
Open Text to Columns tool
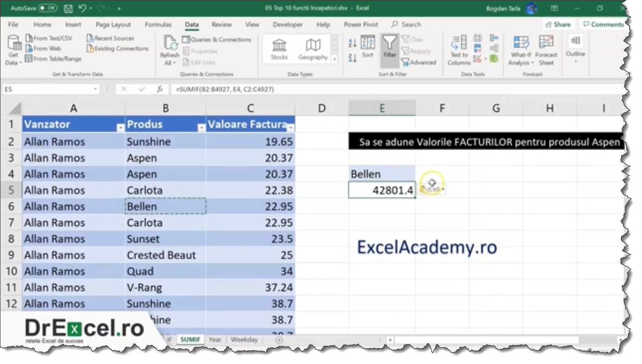[x=457, y=48]
